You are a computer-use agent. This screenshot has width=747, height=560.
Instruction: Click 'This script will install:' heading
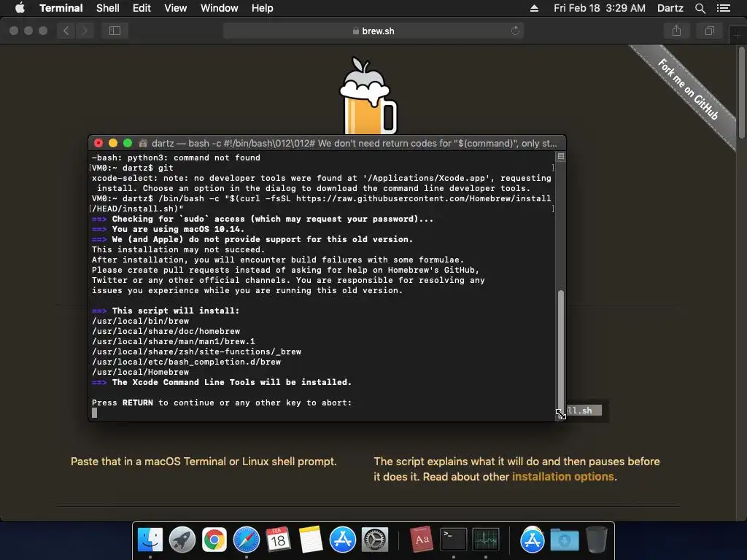[x=175, y=311]
